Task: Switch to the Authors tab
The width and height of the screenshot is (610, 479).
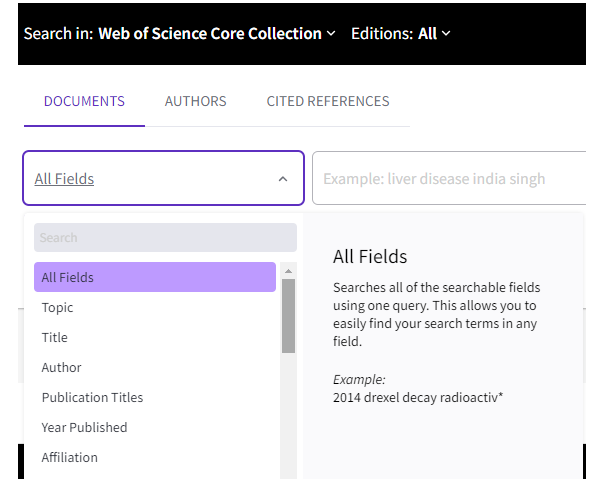Action: coord(195,101)
